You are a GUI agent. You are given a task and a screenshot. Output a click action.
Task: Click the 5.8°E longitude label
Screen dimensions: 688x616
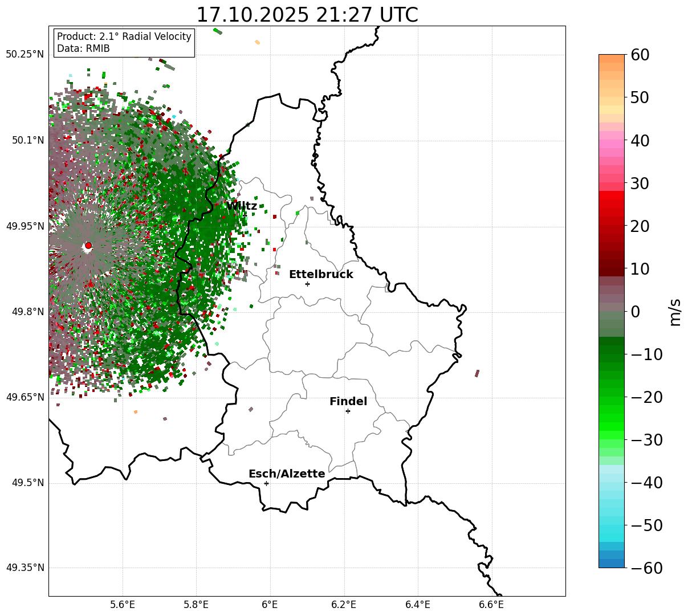pyautogui.click(x=196, y=605)
